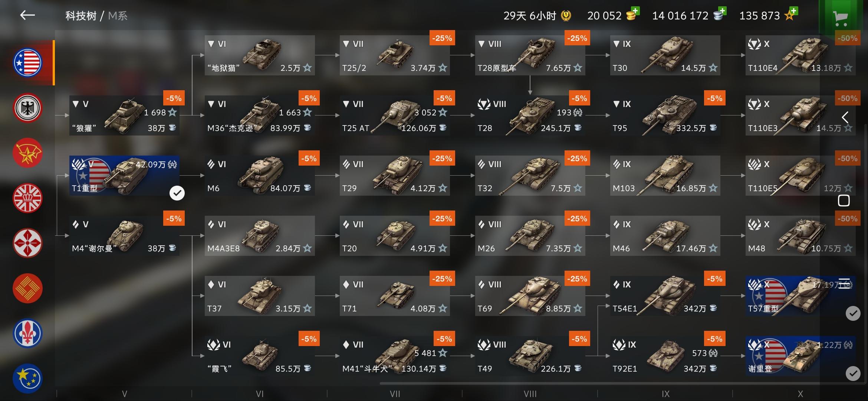Select the German nation flag icon
The image size is (868, 401).
tap(28, 108)
